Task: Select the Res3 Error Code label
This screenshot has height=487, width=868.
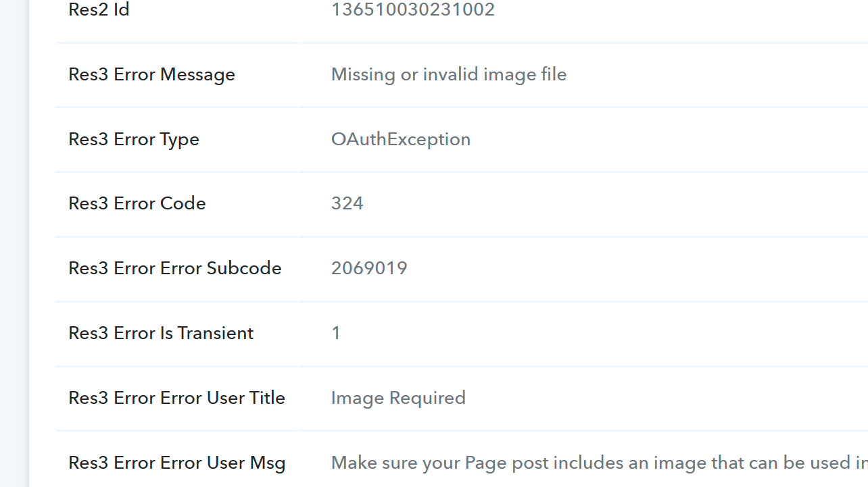Action: [x=137, y=203]
